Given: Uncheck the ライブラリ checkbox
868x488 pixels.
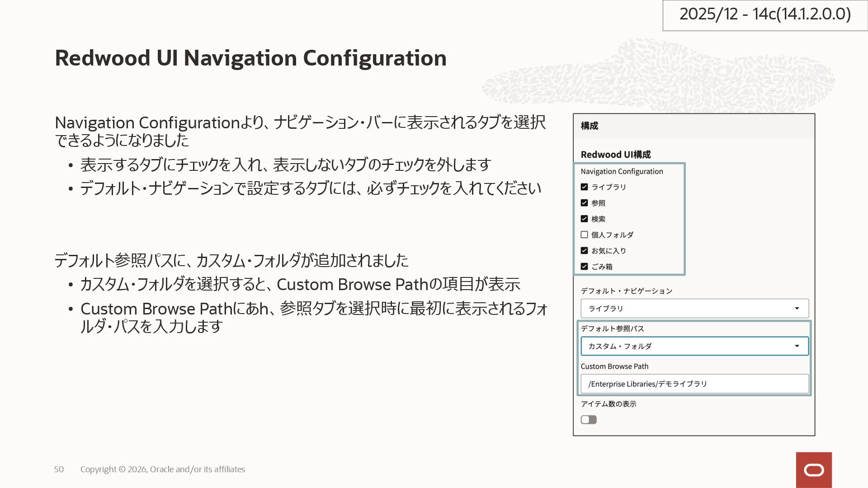Looking at the screenshot, I should (x=584, y=187).
